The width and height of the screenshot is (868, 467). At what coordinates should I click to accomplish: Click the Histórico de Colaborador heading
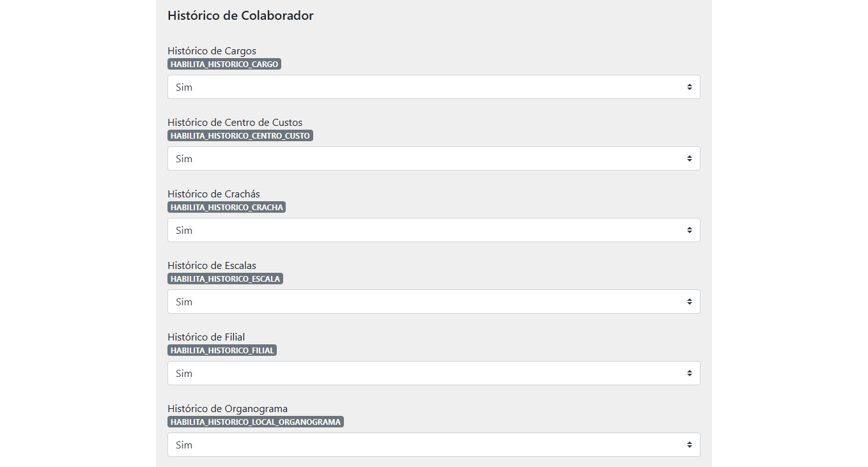(240, 15)
